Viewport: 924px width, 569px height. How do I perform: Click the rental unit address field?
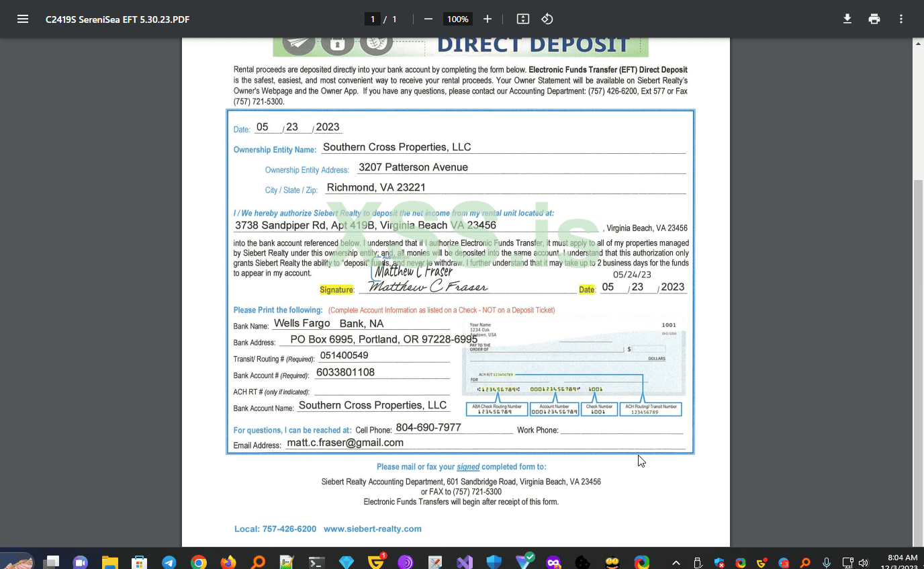pyautogui.click(x=416, y=226)
